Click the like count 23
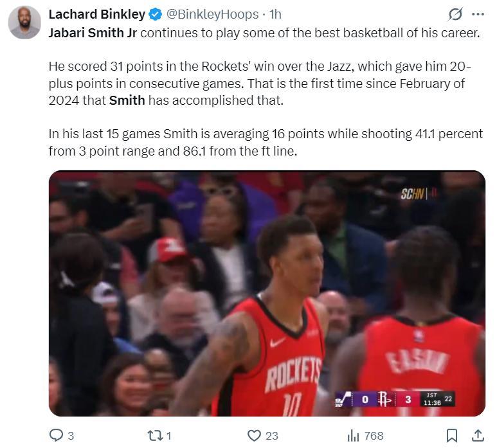The height and width of the screenshot is (448, 497). click(271, 436)
